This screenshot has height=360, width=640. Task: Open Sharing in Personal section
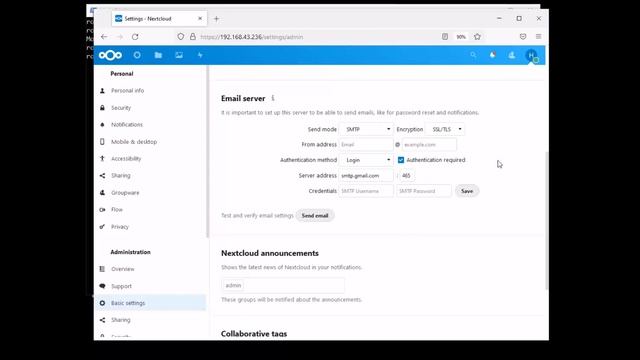(120, 176)
